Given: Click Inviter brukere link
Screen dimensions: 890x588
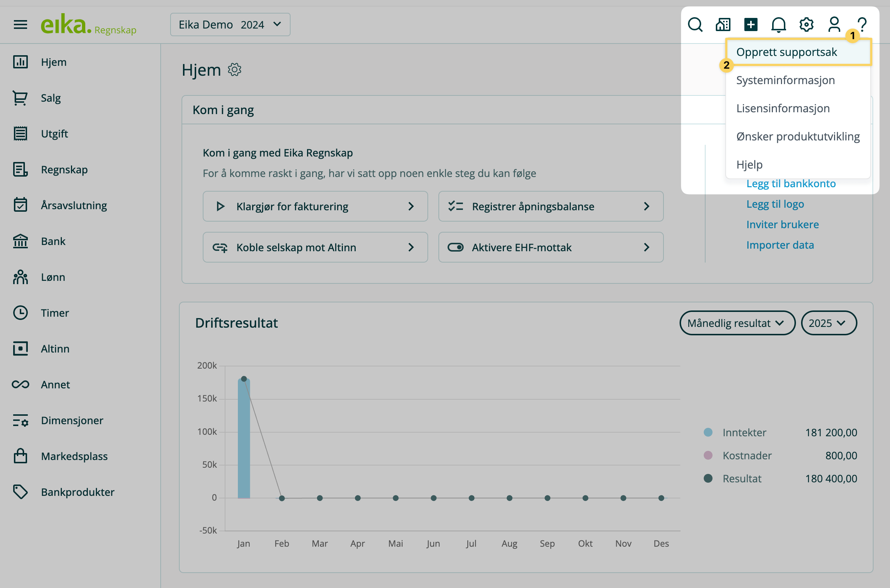Looking at the screenshot, I should [782, 224].
